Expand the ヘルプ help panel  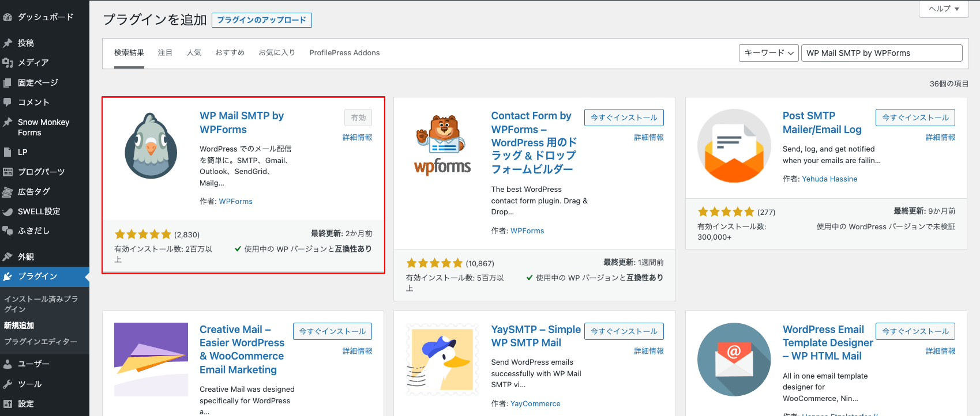[x=944, y=9]
